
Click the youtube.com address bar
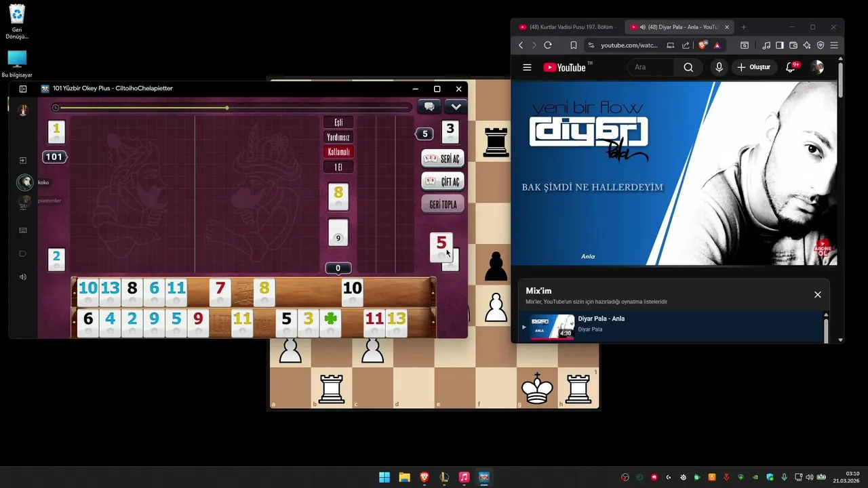[x=629, y=45]
